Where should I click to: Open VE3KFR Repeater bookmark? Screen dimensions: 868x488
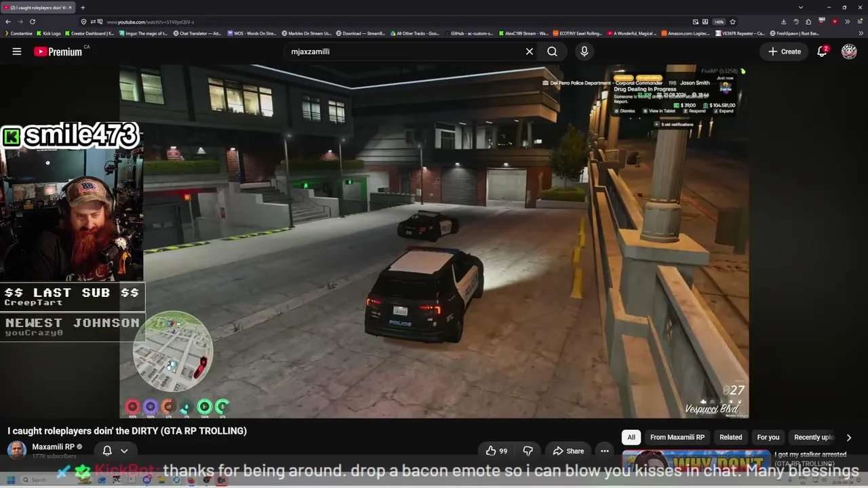[740, 33]
